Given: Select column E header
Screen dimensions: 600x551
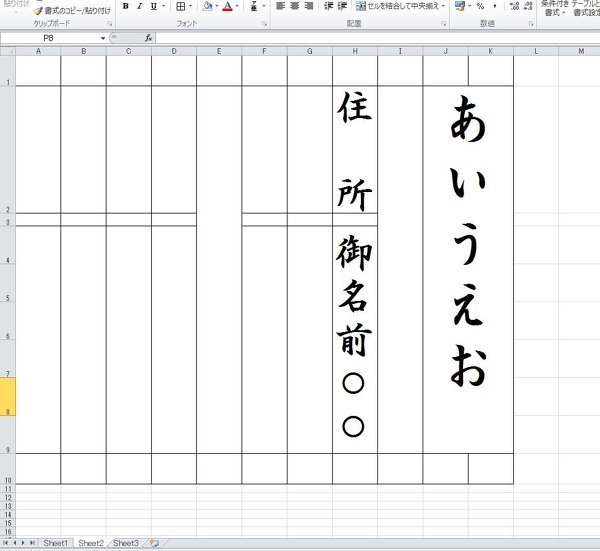Looking at the screenshot, I should 219,51.
